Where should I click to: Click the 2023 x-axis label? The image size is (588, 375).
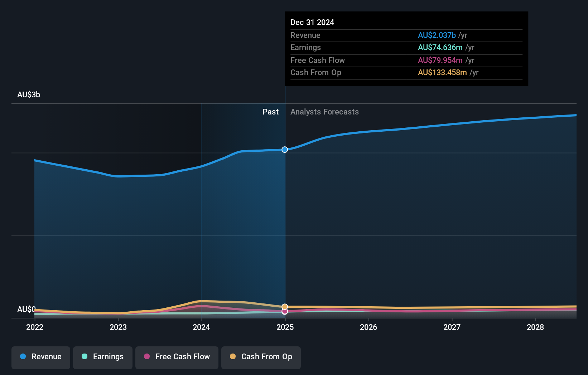[x=118, y=327]
